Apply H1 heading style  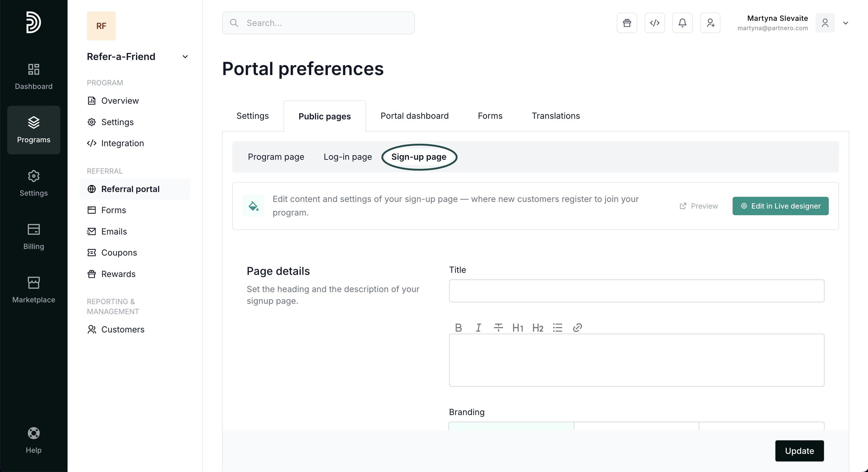pyautogui.click(x=518, y=328)
